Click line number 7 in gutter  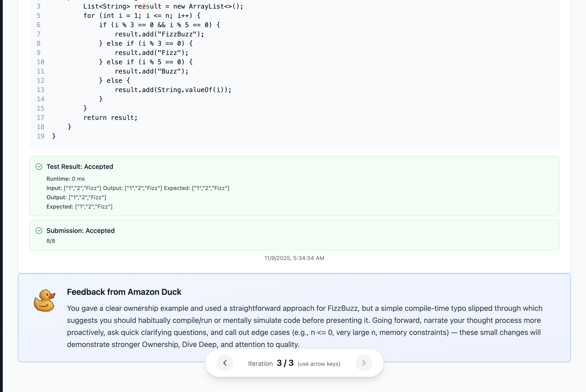39,34
